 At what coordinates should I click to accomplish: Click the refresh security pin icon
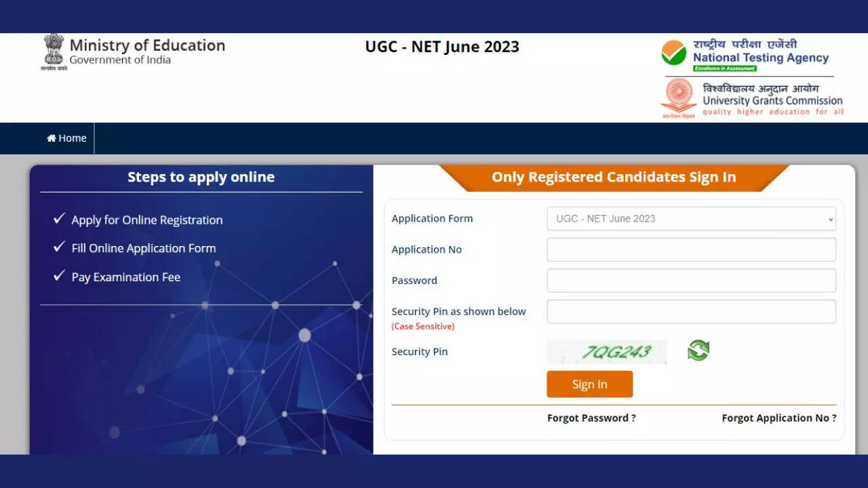pos(698,350)
